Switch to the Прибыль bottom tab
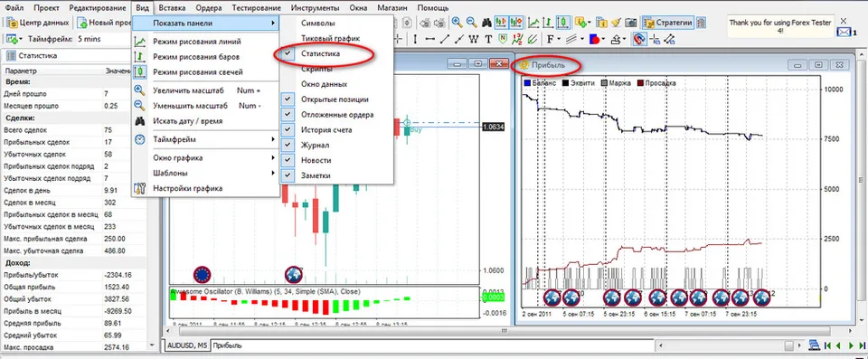 point(228,345)
